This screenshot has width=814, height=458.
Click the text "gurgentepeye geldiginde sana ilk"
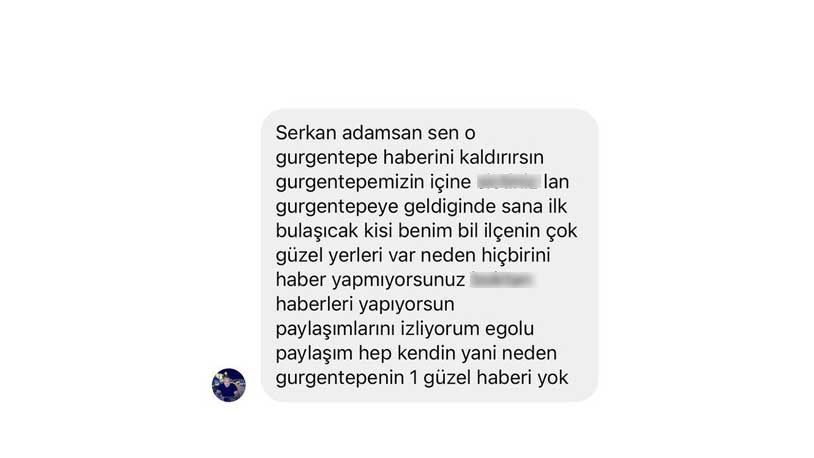pos(421,207)
